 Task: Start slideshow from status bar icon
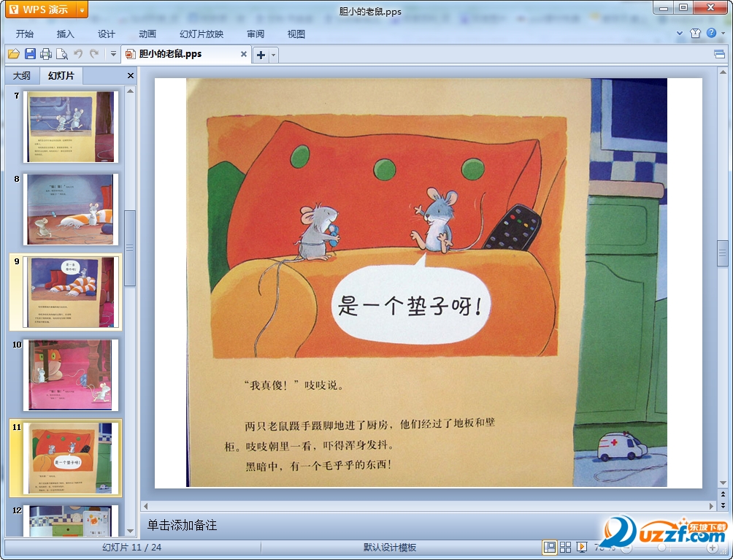pos(582,547)
